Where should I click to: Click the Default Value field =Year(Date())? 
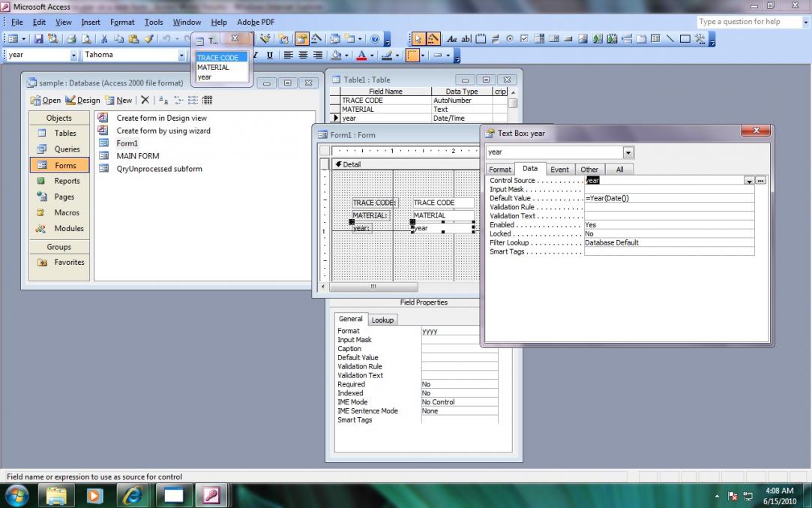point(669,198)
